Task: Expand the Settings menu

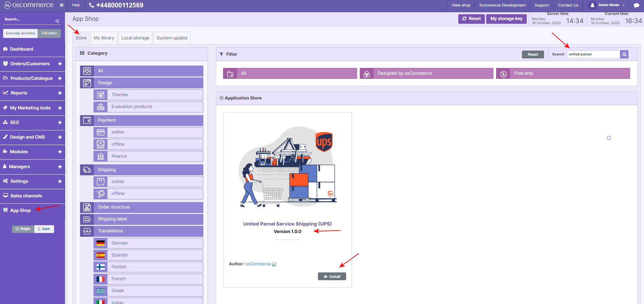Action: point(60,181)
